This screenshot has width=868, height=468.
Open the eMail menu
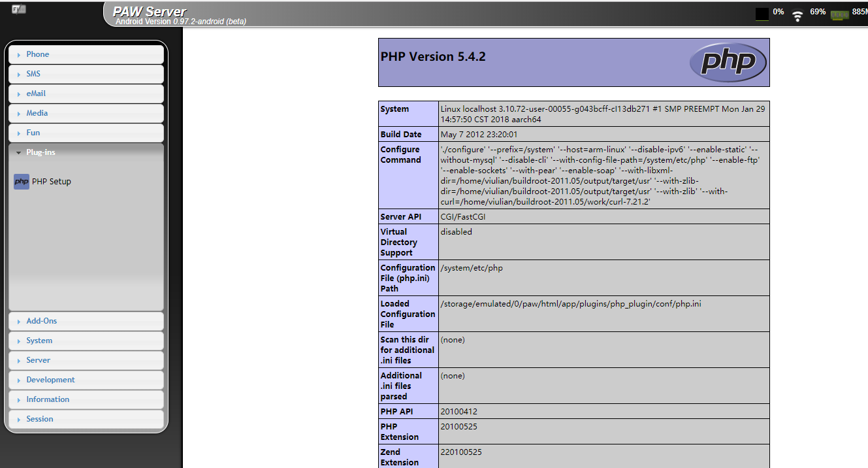coord(37,93)
